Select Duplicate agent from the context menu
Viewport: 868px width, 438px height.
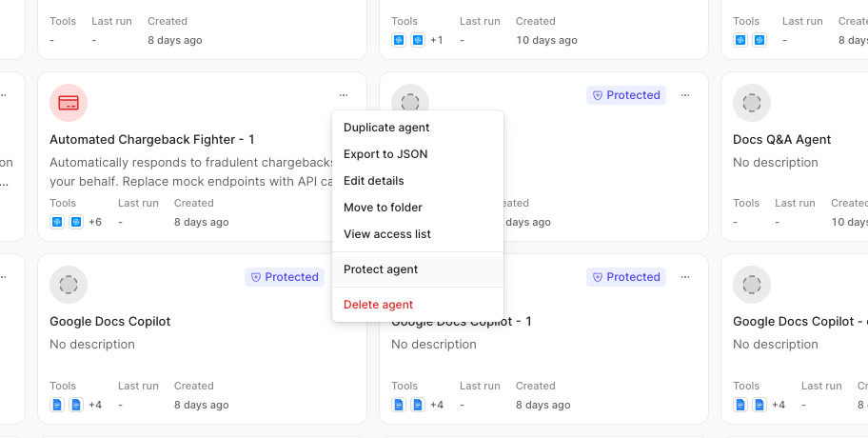(386, 128)
